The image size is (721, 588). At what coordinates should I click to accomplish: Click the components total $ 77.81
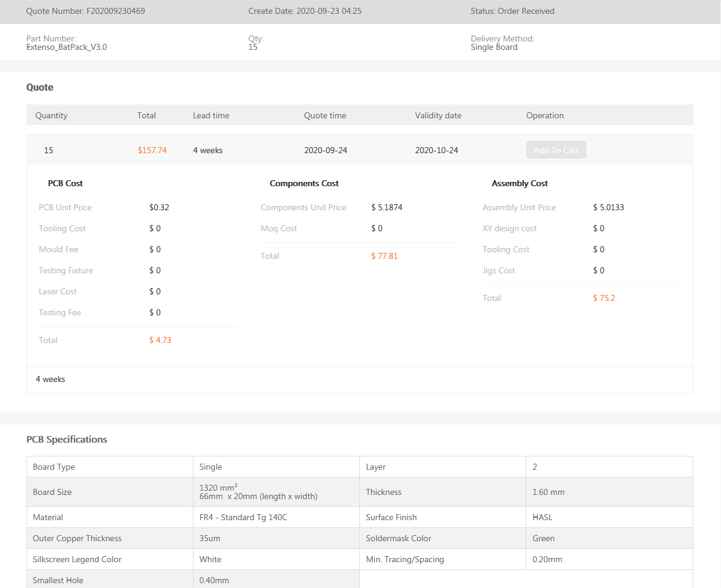coord(385,256)
